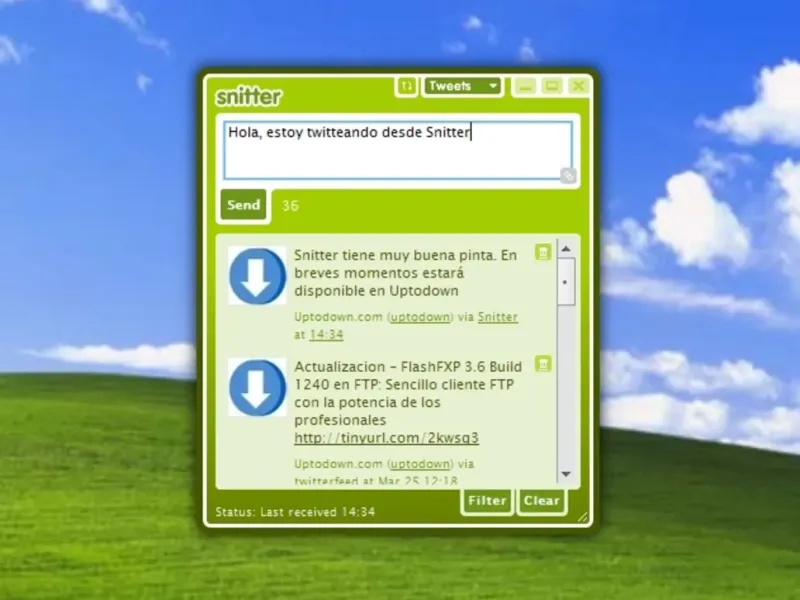Click the scrollbar down arrow
The width and height of the screenshot is (800, 600).
[x=566, y=474]
